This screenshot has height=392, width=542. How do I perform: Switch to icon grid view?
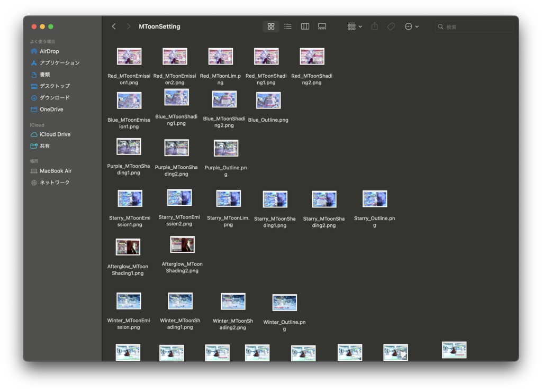(271, 26)
